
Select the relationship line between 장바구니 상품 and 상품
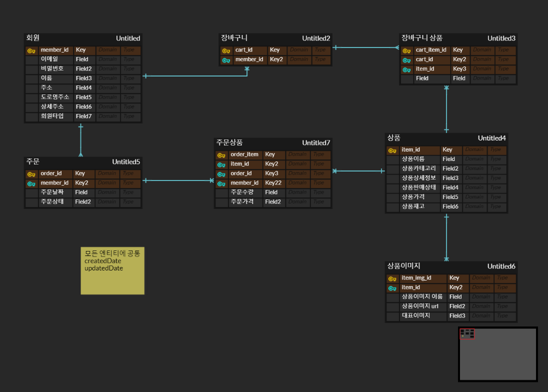[446, 109]
